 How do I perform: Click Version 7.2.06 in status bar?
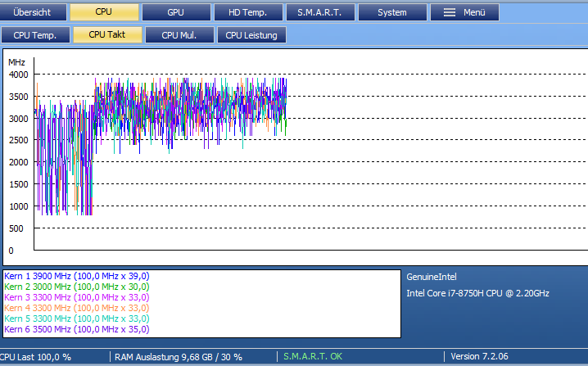pos(479,356)
